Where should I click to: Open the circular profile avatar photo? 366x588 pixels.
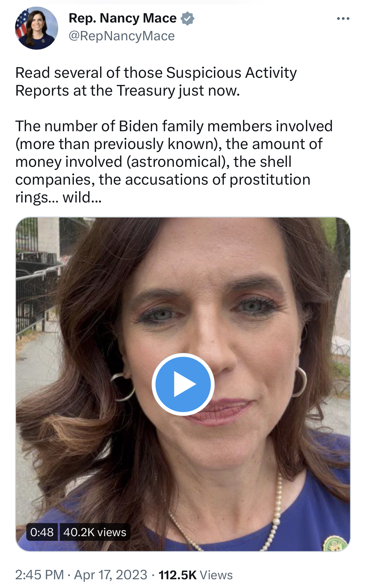(x=37, y=28)
